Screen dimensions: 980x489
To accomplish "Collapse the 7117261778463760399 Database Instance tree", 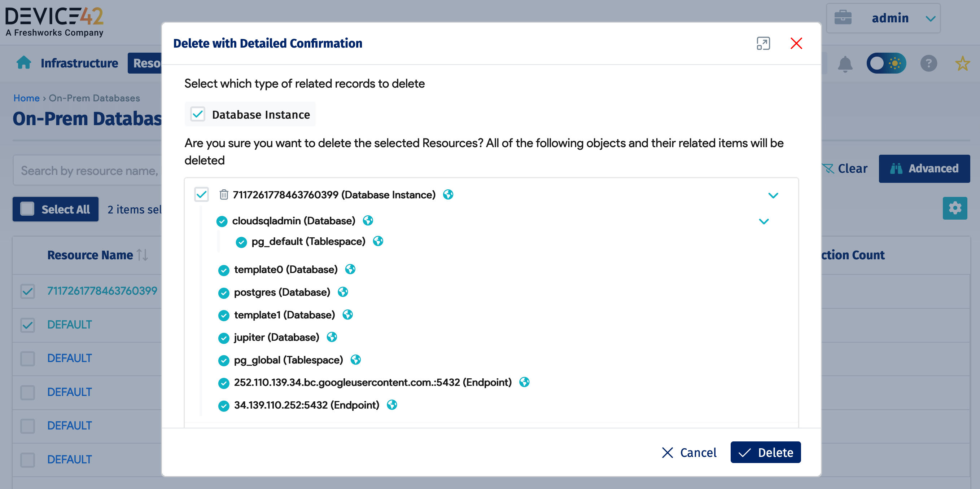I will (x=773, y=195).
